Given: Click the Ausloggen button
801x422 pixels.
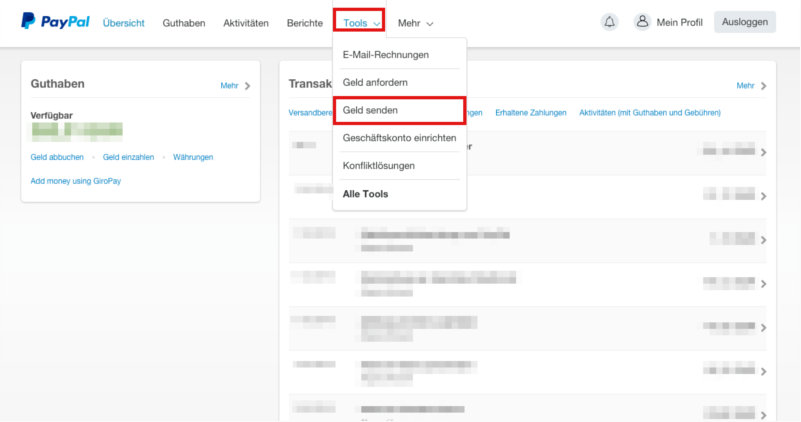Looking at the screenshot, I should pos(745,22).
